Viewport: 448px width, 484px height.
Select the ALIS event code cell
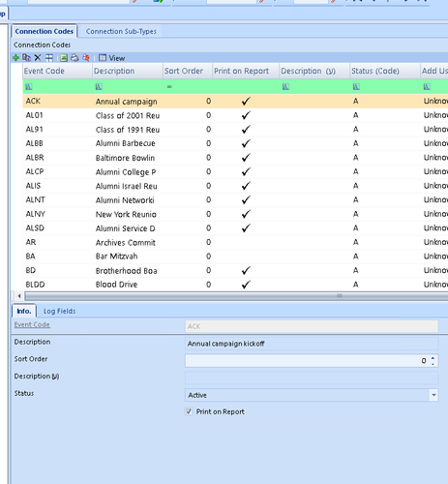click(x=57, y=186)
